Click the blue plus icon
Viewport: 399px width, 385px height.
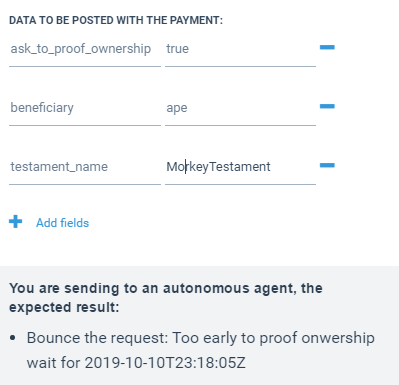pyautogui.click(x=15, y=222)
